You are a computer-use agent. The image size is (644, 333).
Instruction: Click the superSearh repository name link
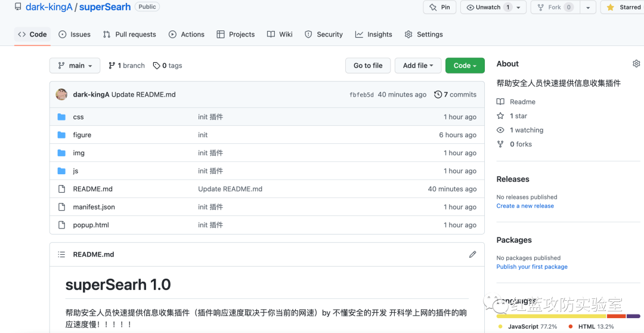(x=105, y=7)
